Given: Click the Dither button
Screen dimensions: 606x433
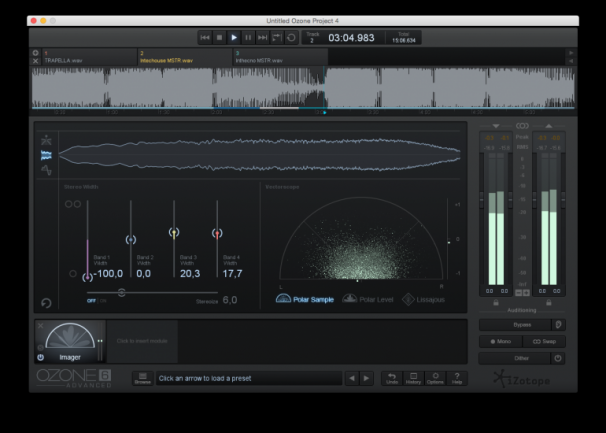Looking at the screenshot, I should pos(516,357).
